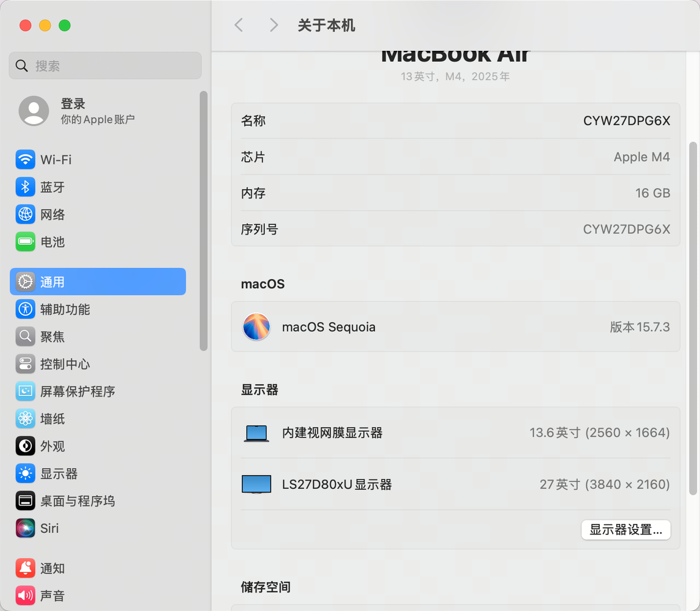This screenshot has width=700, height=611.
Task: Open the Battery (电池) icon
Action: click(25, 242)
